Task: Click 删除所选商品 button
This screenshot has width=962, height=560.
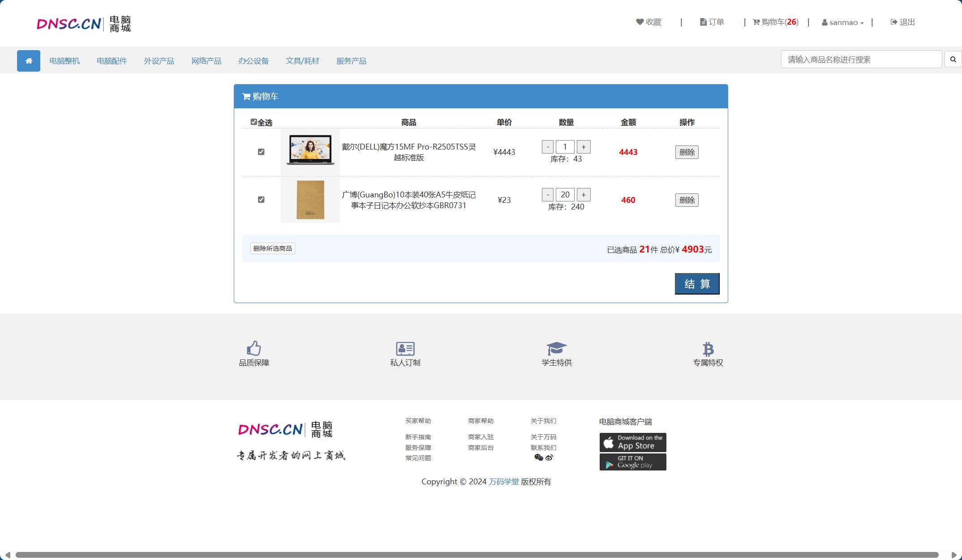Action: (273, 248)
